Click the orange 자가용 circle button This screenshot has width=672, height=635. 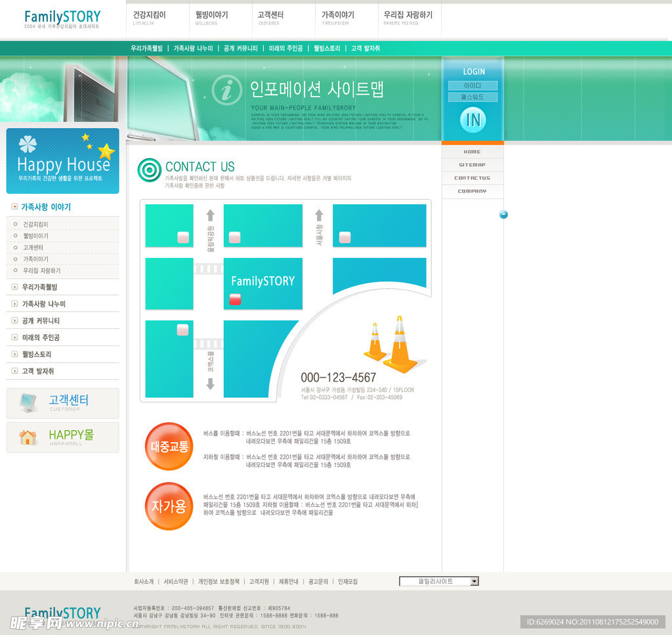169,506
